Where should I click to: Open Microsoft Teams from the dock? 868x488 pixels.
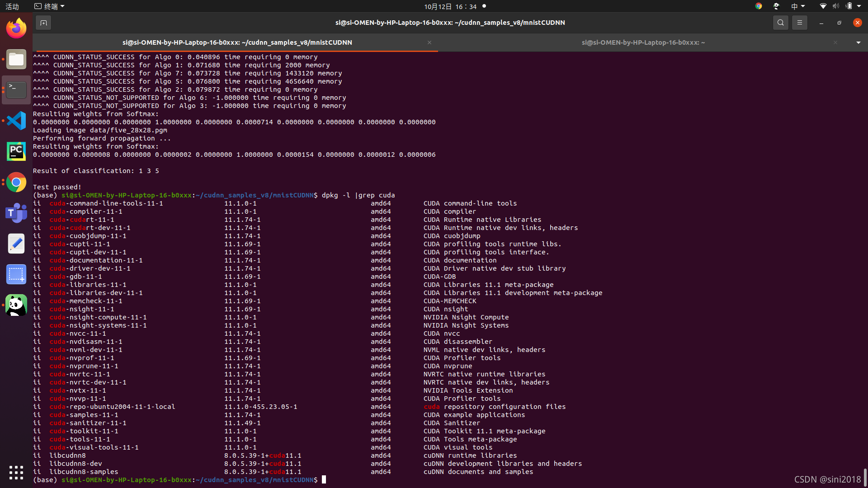(16, 213)
